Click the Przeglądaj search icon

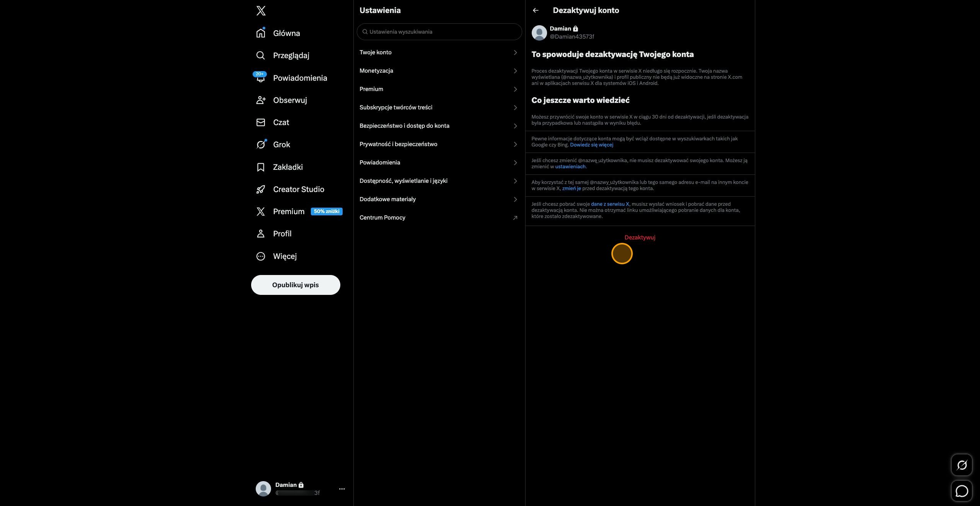(261, 55)
